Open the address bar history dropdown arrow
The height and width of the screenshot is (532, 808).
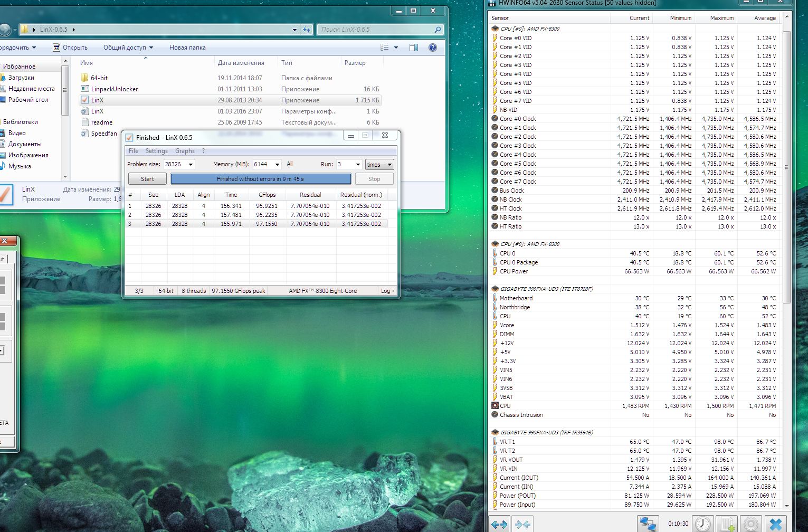(x=294, y=30)
